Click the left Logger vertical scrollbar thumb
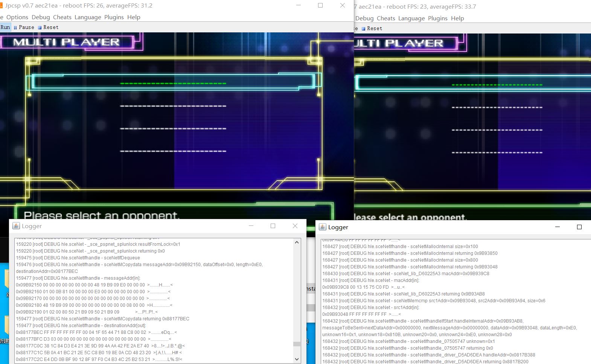This screenshot has height=364, width=591. pos(297,344)
